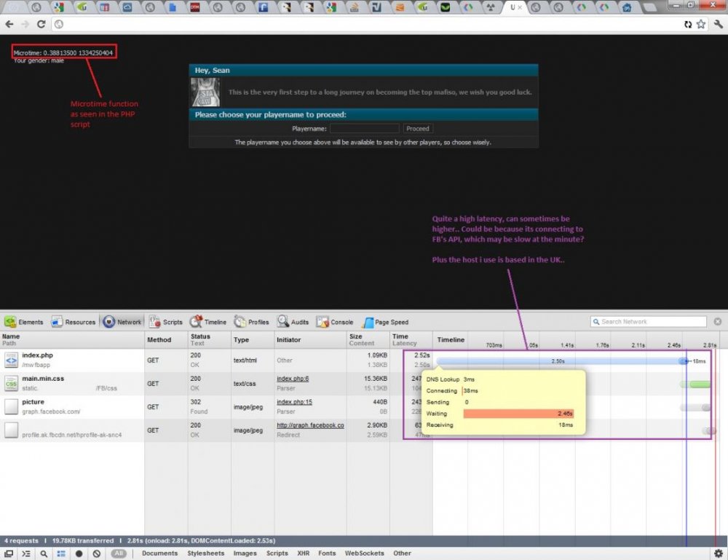Viewport: 728px width, 560px height.
Task: Switch to the Resources panel
Action: (73, 322)
